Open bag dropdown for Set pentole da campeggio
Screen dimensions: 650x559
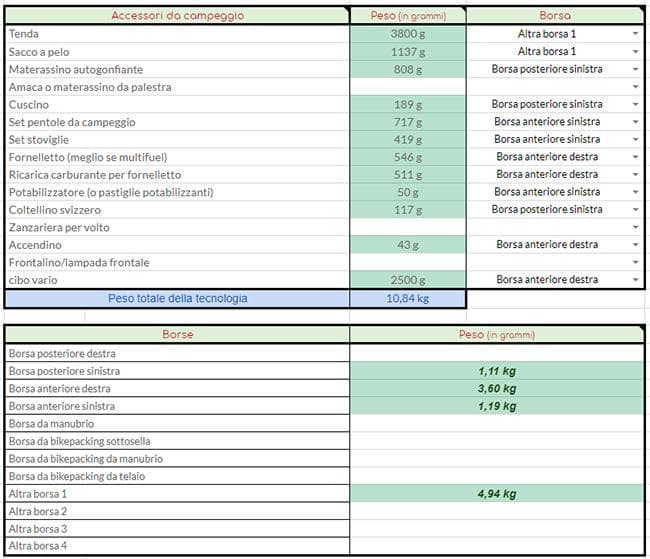(x=635, y=122)
